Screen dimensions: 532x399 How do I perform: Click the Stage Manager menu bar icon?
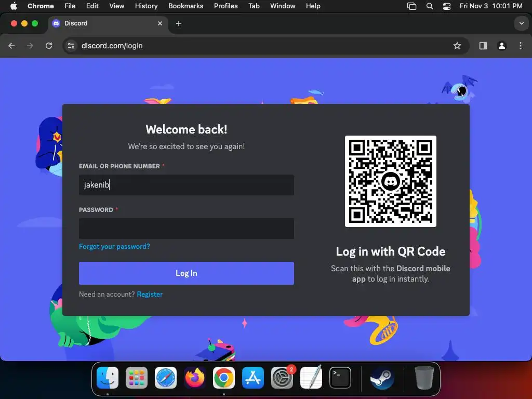[x=411, y=6]
